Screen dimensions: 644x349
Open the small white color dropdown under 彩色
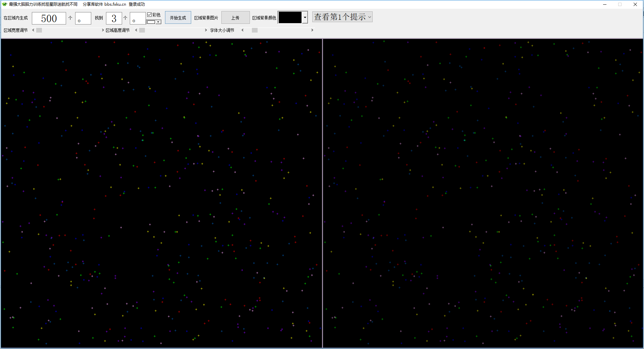(158, 22)
